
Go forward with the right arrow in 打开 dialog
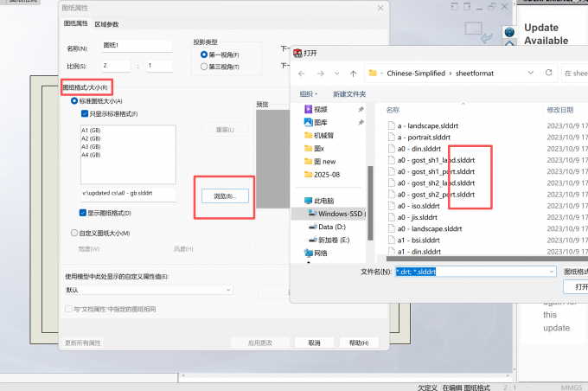tap(320, 74)
